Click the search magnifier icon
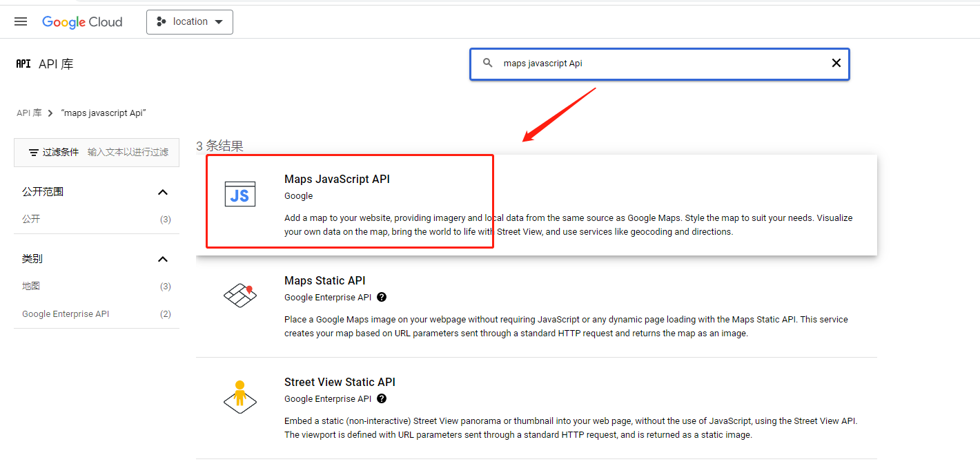The width and height of the screenshot is (980, 473). [x=488, y=63]
